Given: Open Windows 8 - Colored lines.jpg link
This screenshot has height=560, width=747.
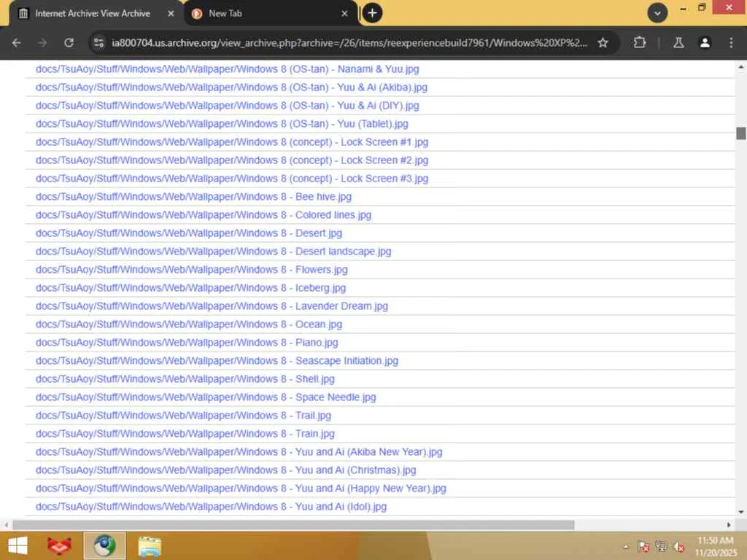Looking at the screenshot, I should (x=204, y=215).
